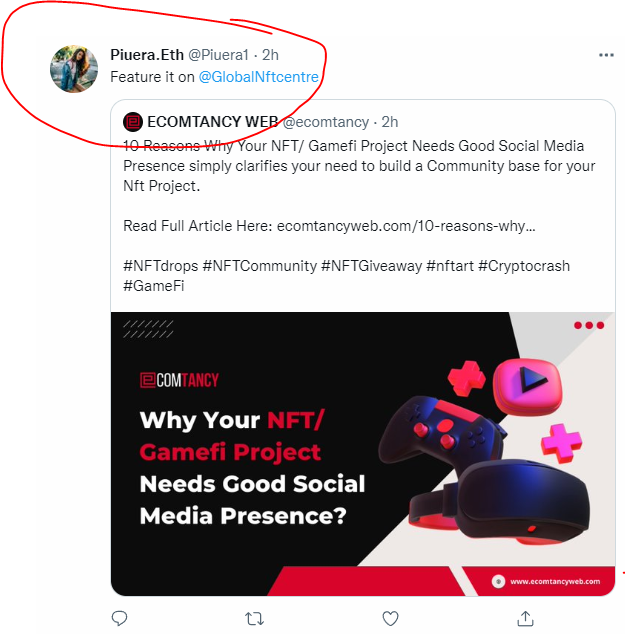This screenshot has width=625, height=634.
Task: Open the #NFTdrops hashtag
Action: [161, 266]
